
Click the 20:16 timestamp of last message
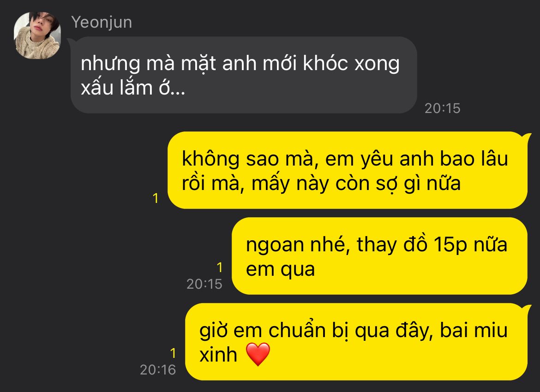click(158, 370)
